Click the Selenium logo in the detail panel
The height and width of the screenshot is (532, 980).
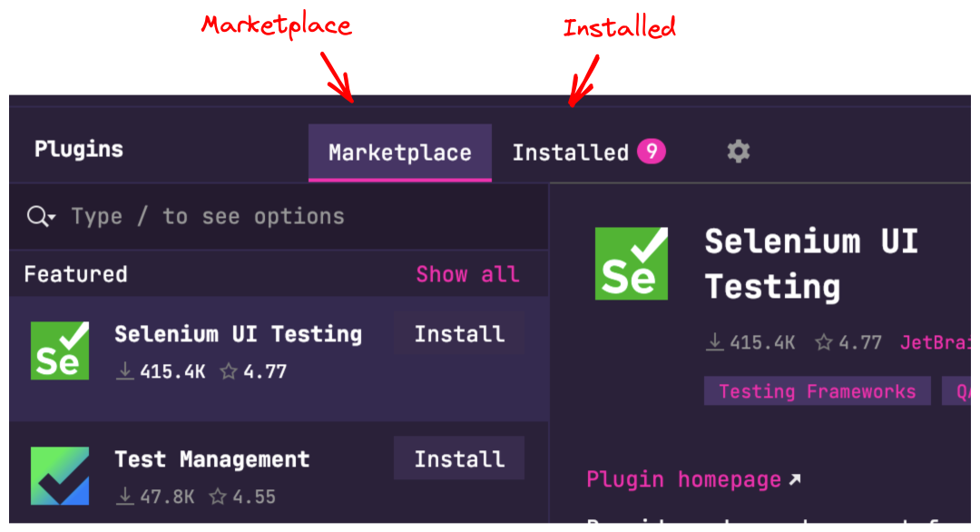click(631, 263)
